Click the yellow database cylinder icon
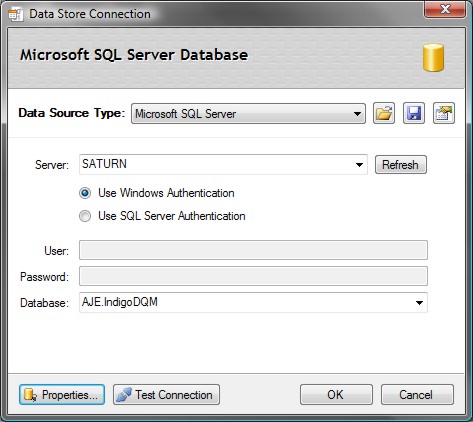This screenshot has width=473, height=422. click(x=433, y=57)
